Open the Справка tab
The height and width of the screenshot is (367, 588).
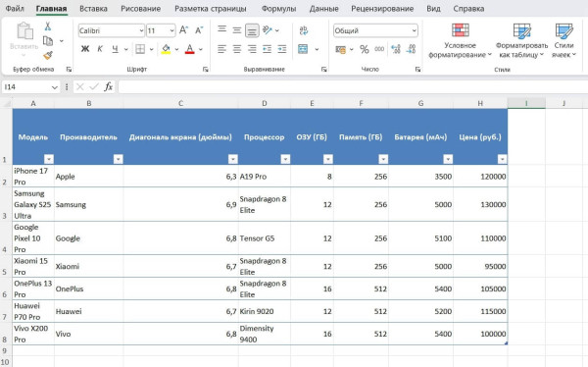pos(468,8)
